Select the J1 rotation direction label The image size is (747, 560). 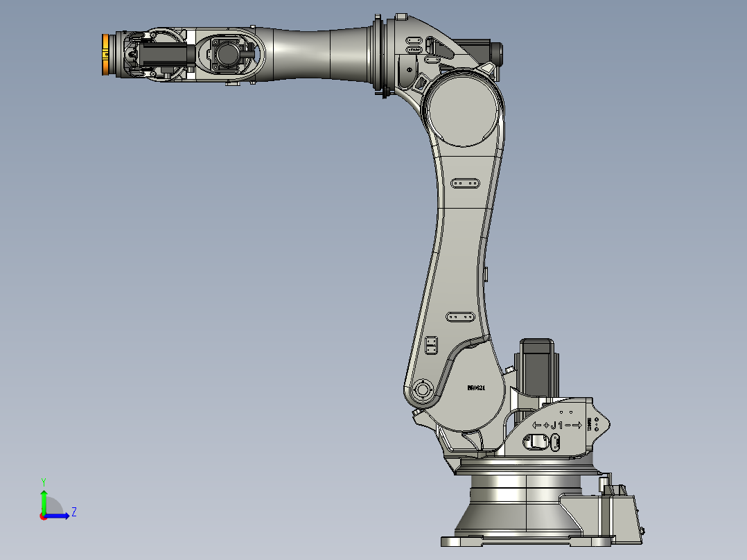[556, 424]
